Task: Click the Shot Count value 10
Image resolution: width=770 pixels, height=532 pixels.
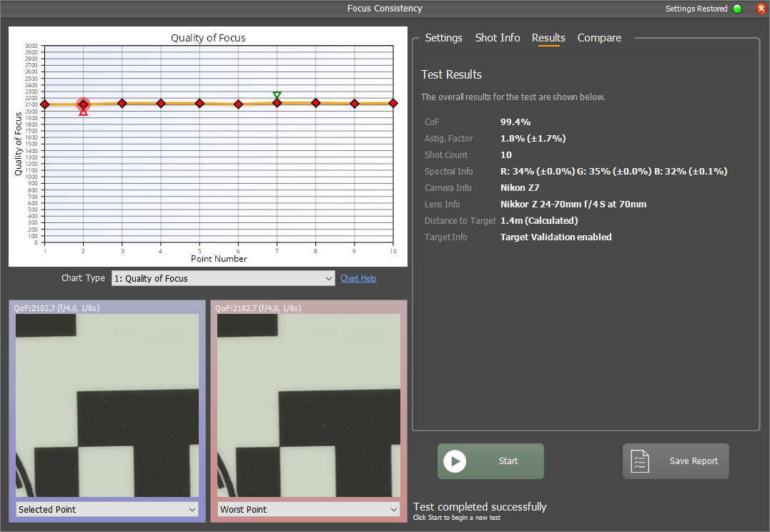Action: tap(505, 155)
